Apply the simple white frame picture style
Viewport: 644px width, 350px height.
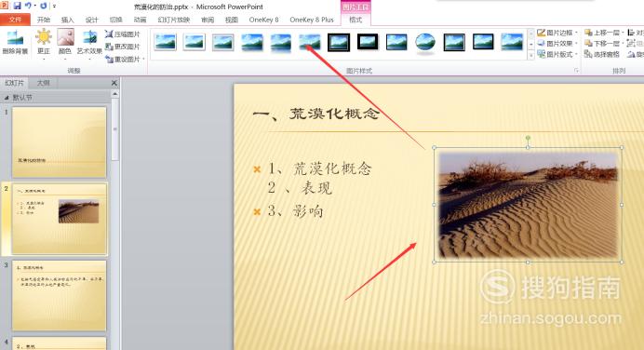(166, 42)
